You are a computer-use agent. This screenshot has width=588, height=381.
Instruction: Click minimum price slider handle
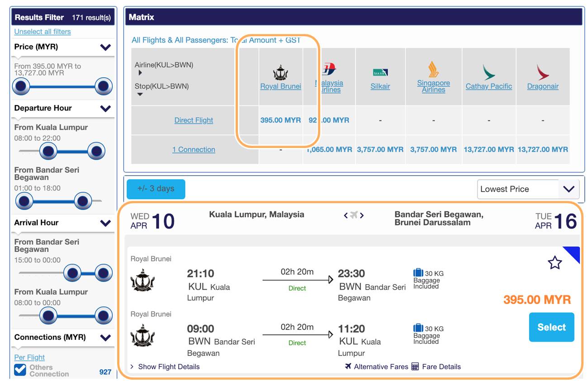click(x=21, y=86)
